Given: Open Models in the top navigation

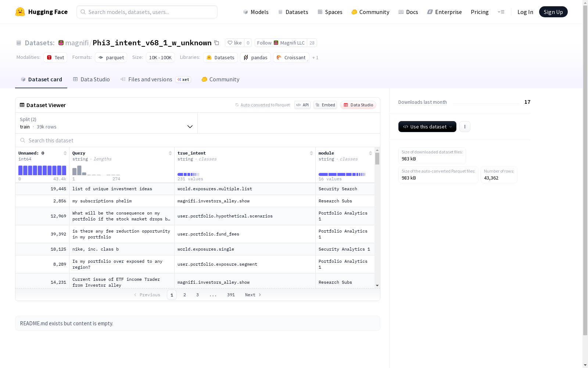Looking at the screenshot, I should point(256,12).
